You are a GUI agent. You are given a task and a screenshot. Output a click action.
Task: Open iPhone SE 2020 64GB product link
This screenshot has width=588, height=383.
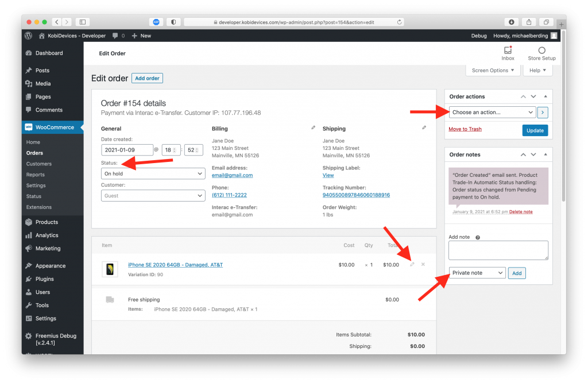pos(176,265)
